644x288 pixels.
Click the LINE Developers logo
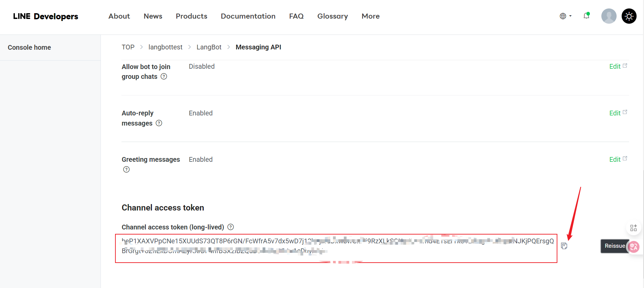(x=46, y=16)
